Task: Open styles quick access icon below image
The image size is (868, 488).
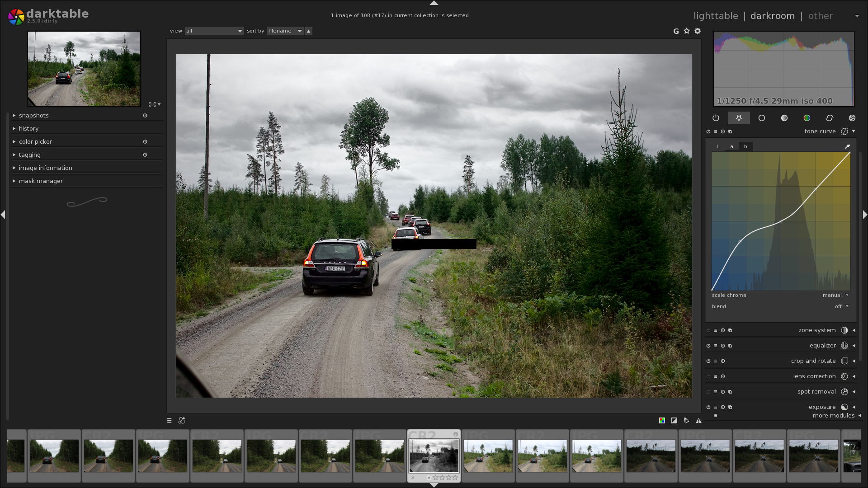Action: coord(182,421)
